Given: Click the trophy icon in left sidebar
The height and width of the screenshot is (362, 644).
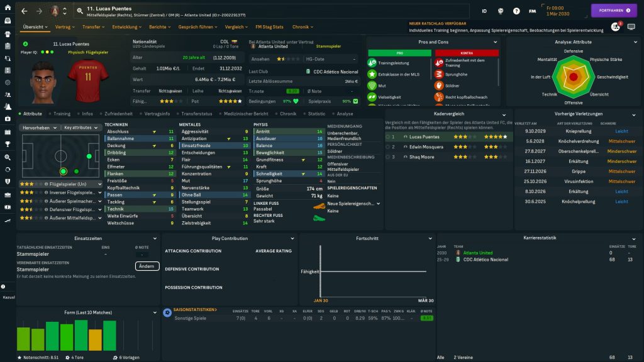Looking at the screenshot, I should [8, 144].
